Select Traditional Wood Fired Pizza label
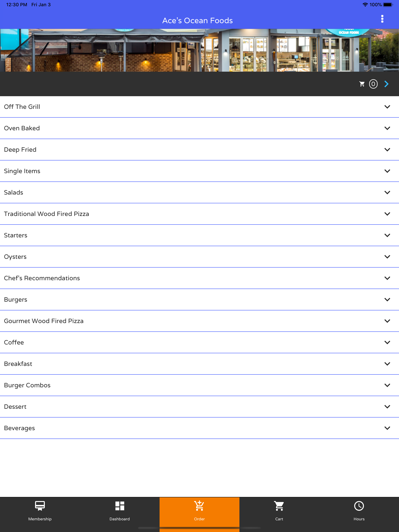The height and width of the screenshot is (532, 399). [46, 214]
